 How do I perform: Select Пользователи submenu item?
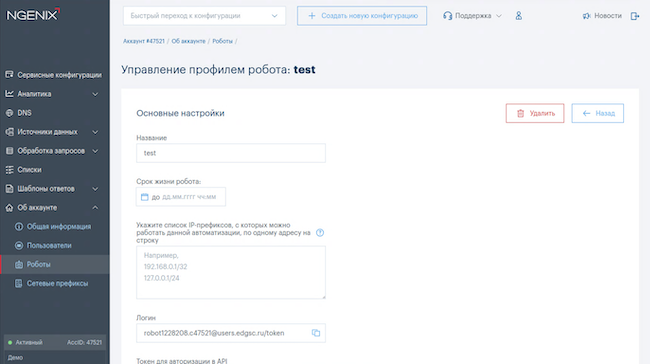tap(55, 245)
